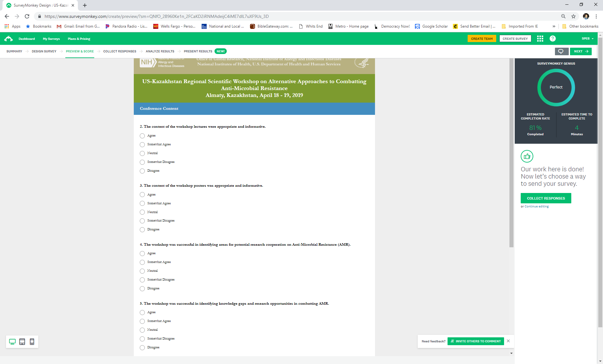Switch to tablet preview icon
Image resolution: width=603 pixels, height=364 pixels.
pyautogui.click(x=22, y=342)
